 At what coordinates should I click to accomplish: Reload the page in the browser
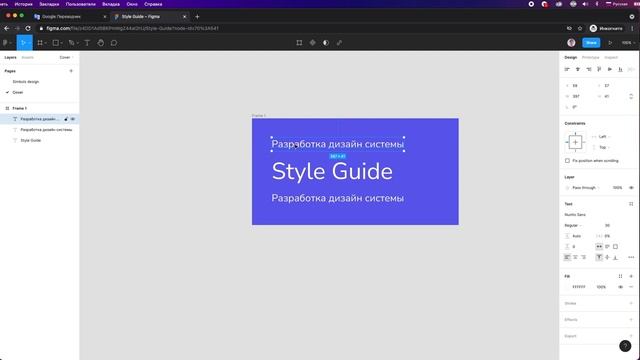tap(28, 29)
